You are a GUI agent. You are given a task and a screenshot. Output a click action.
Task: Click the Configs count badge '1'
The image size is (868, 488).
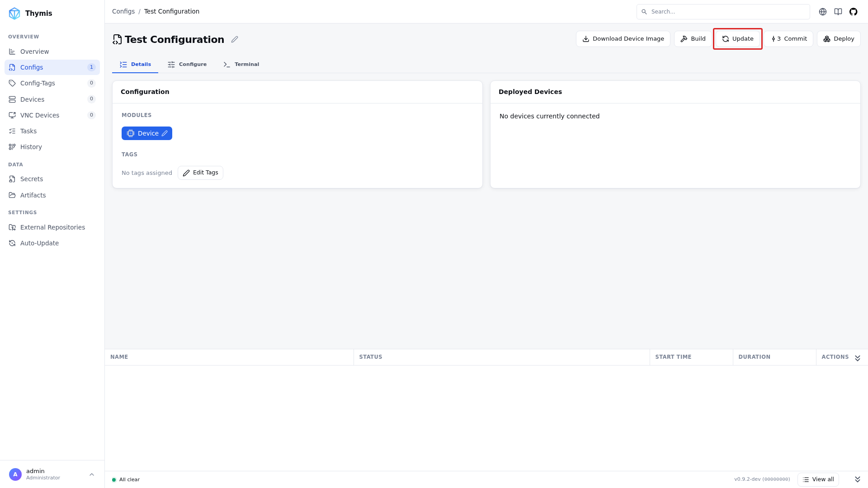tap(91, 67)
